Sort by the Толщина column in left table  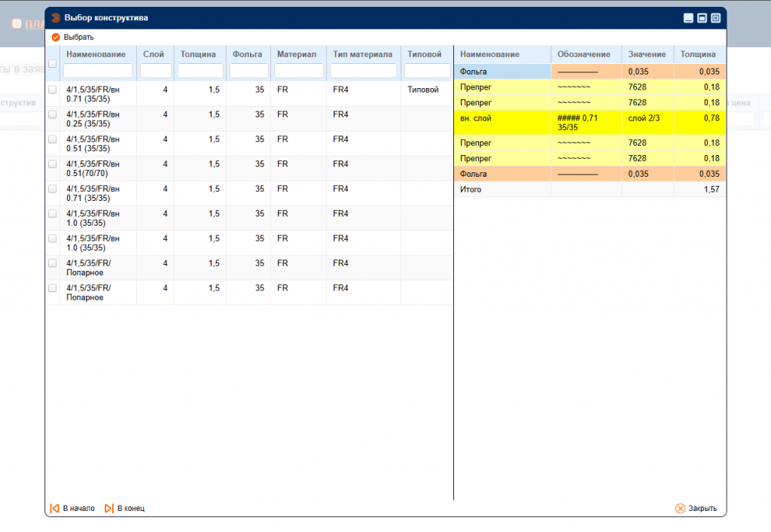coord(198,54)
